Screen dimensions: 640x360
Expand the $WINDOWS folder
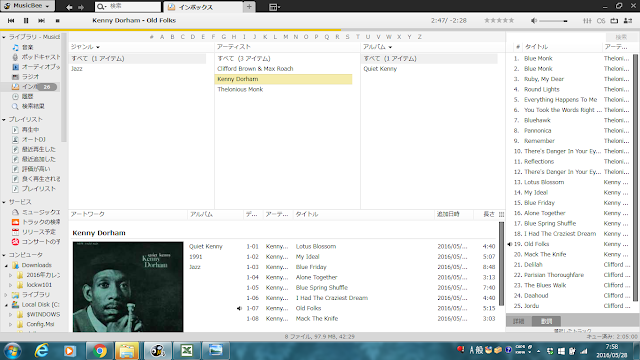pos(11,315)
